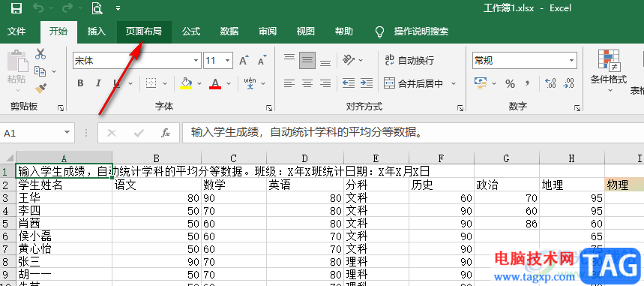Select the cell containing 王华
Image resolution: width=644 pixels, height=286 pixels.
(64, 198)
